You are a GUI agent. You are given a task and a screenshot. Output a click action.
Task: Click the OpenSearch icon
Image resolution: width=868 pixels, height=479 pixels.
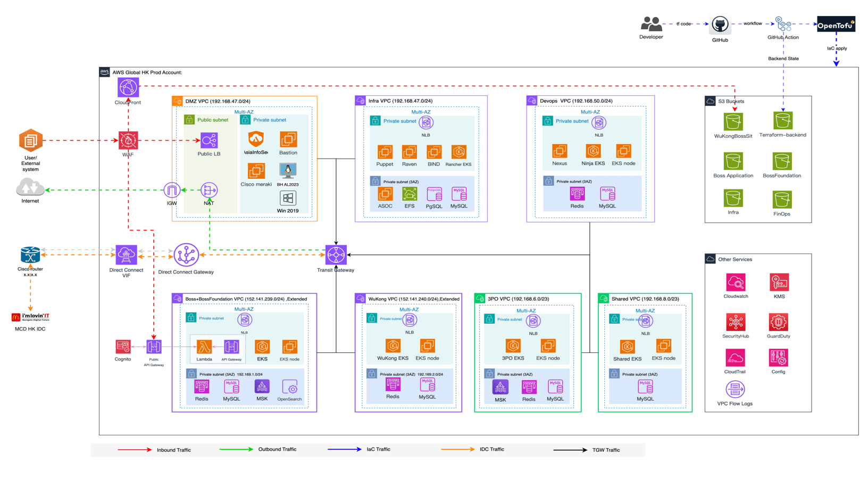coord(289,387)
